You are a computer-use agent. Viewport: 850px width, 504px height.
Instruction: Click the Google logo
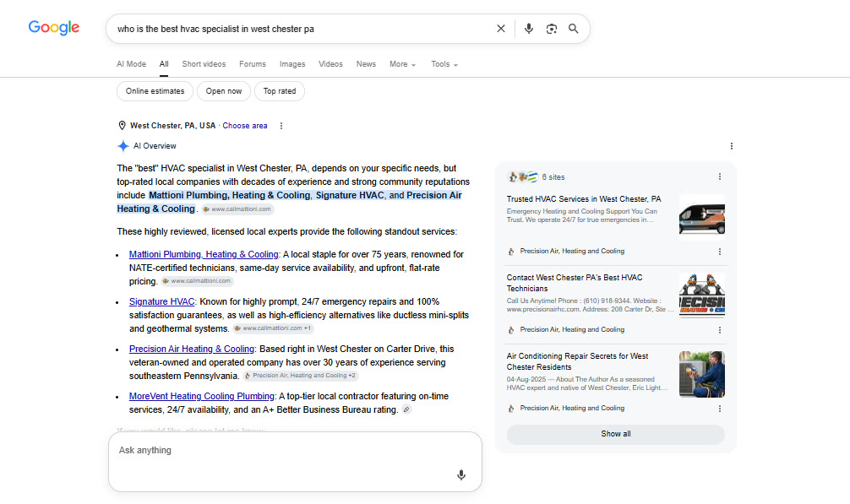54,28
